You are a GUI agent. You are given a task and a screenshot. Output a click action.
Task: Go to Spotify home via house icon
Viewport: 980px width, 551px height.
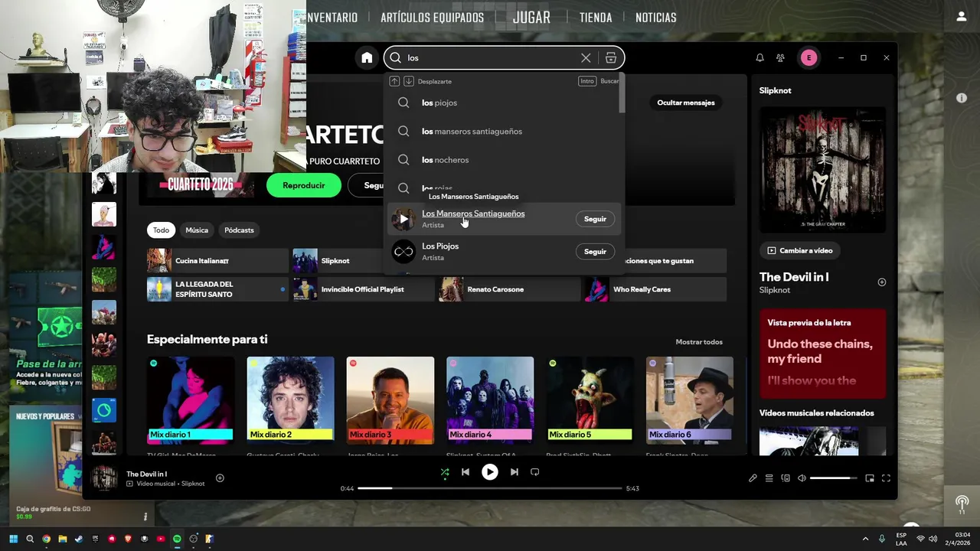[x=367, y=57]
